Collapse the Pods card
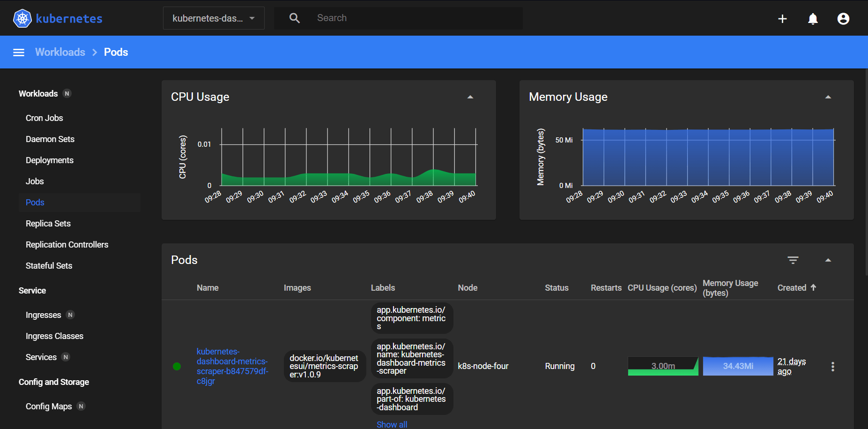 [x=828, y=260]
